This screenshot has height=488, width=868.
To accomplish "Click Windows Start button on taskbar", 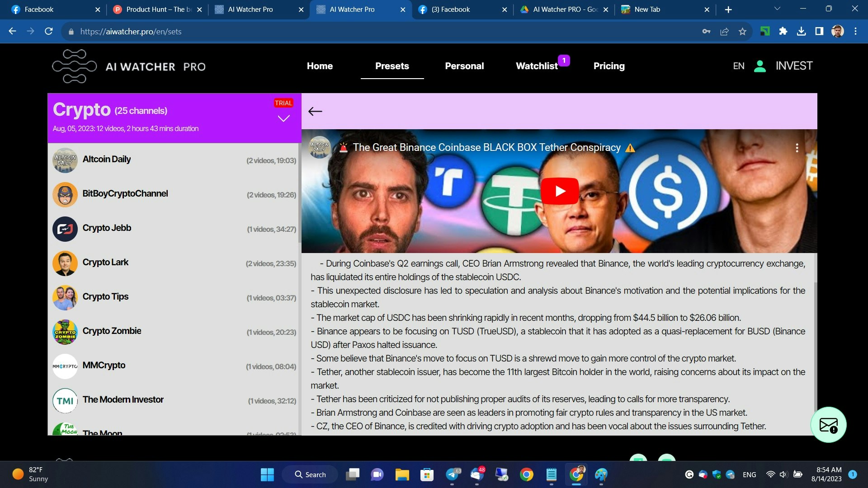I will pos(267,474).
